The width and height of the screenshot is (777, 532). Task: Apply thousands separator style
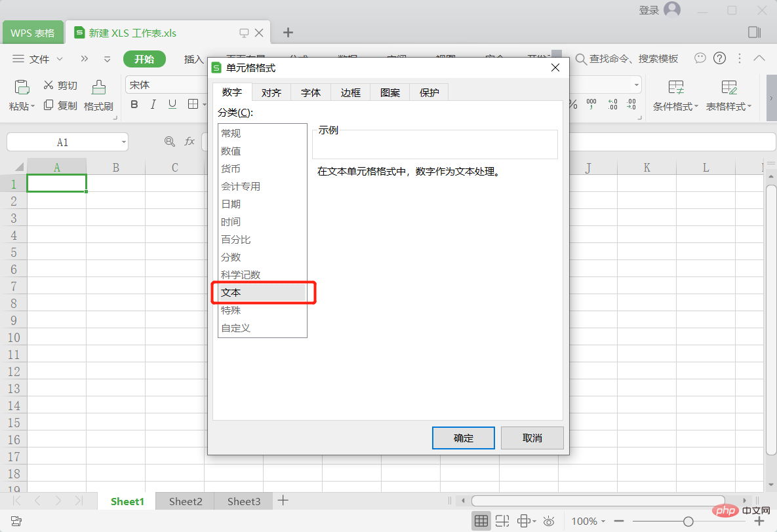click(x=591, y=104)
